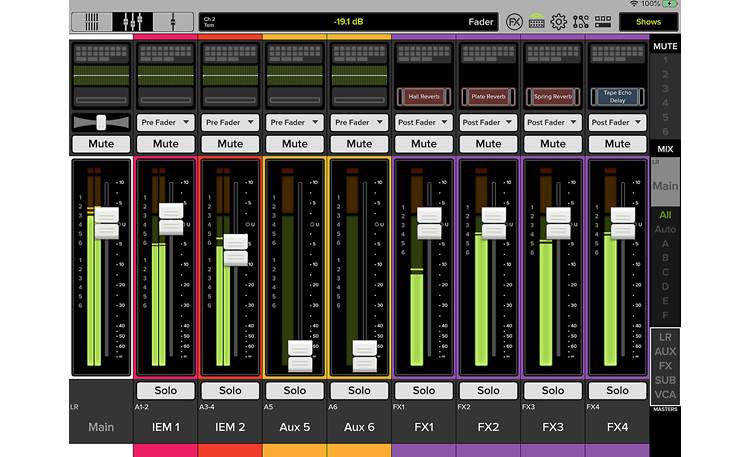Mute the Aux 6 channel

[x=359, y=144]
